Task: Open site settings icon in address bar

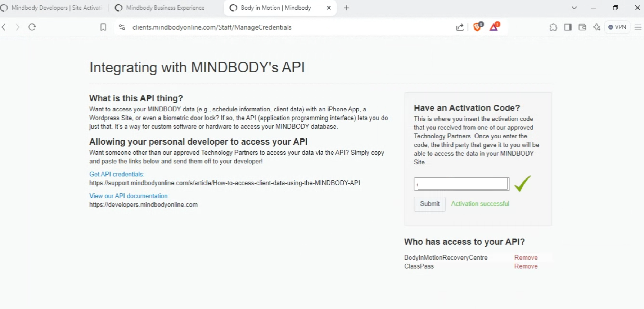Action: (x=122, y=27)
